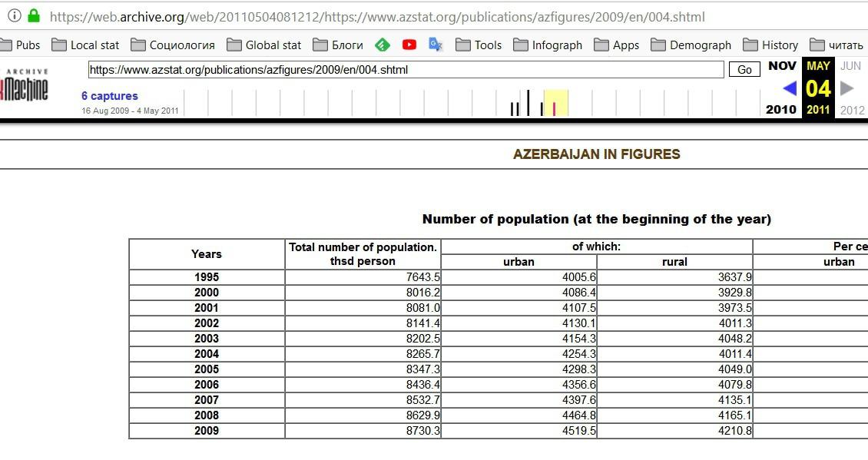Open the Global stat bookmarks folder
The image size is (868, 460).
tap(264, 45)
